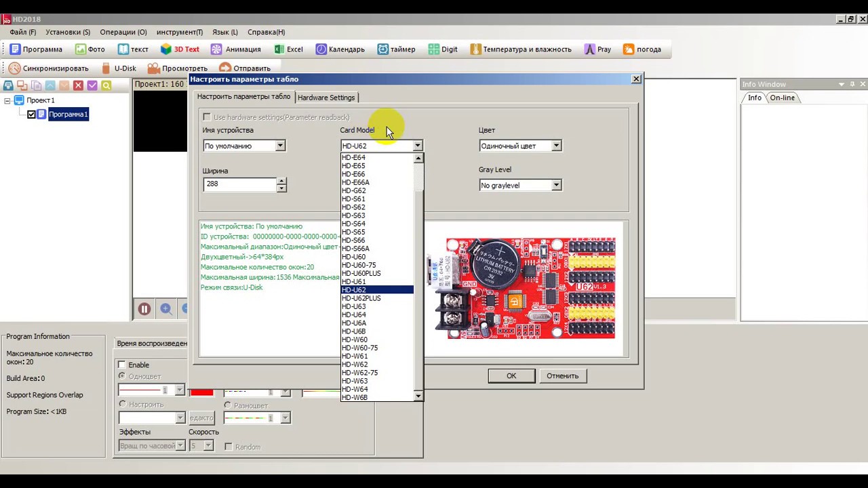This screenshot has width=868, height=488.
Task: Select the Info tab in Info Window
Action: 755,98
